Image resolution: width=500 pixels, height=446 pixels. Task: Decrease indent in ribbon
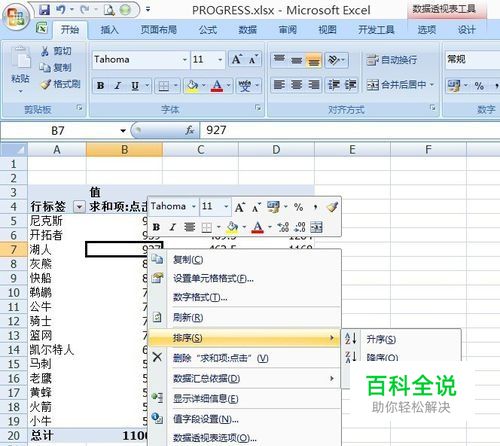click(334, 85)
